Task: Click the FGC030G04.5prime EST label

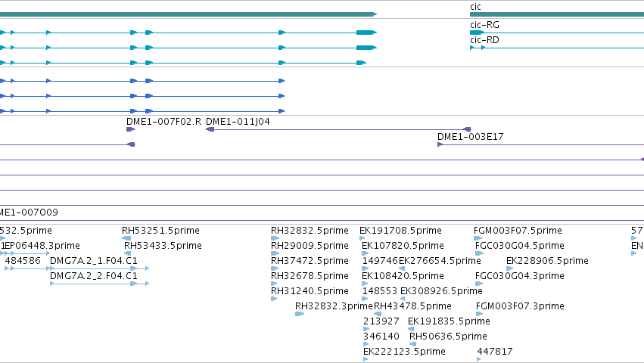Action: pyautogui.click(x=520, y=246)
